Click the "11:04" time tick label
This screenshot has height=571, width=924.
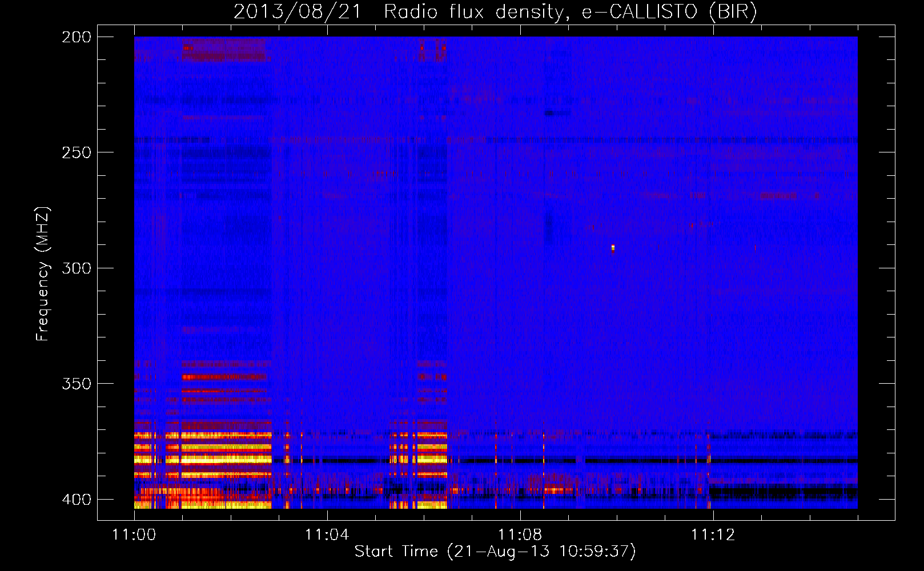coord(327,534)
